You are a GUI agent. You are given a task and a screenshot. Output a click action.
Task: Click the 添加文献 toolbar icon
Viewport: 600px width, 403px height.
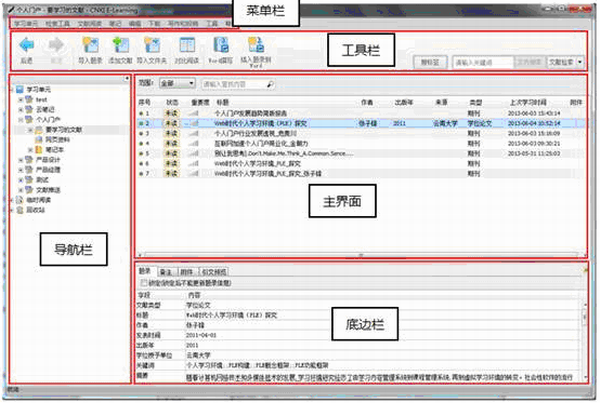click(x=120, y=45)
